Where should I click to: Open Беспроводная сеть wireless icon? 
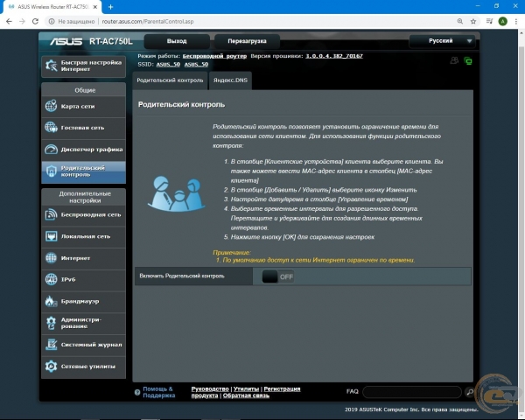(x=51, y=213)
